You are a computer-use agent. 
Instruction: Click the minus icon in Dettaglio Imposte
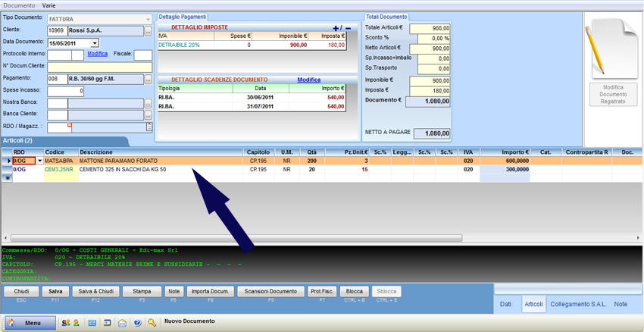pyautogui.click(x=348, y=28)
